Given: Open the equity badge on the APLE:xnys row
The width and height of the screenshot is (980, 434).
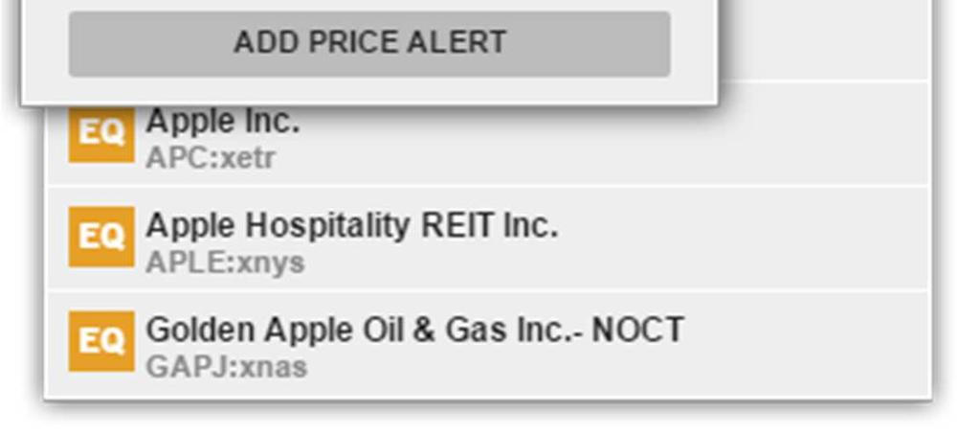Looking at the screenshot, I should coord(101,237).
